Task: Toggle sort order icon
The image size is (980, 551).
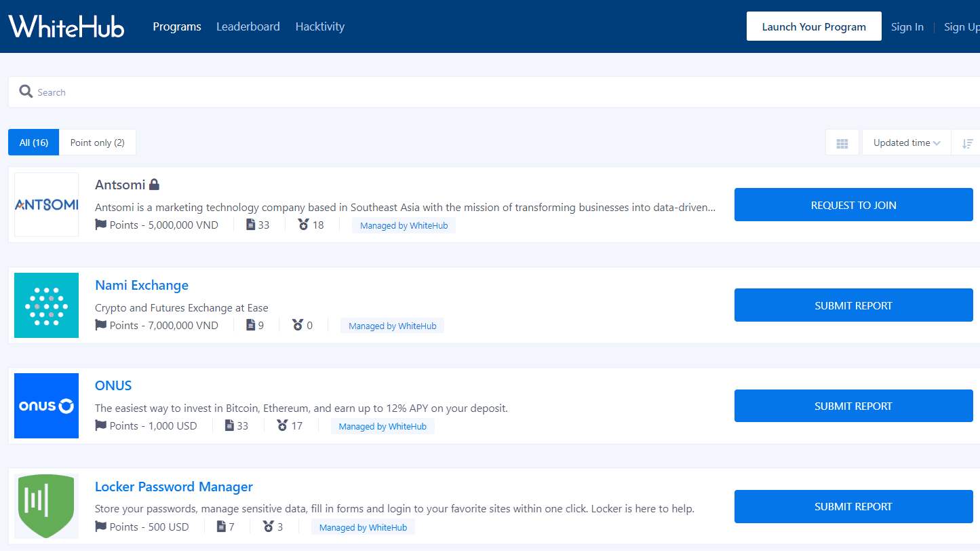Action: point(967,143)
